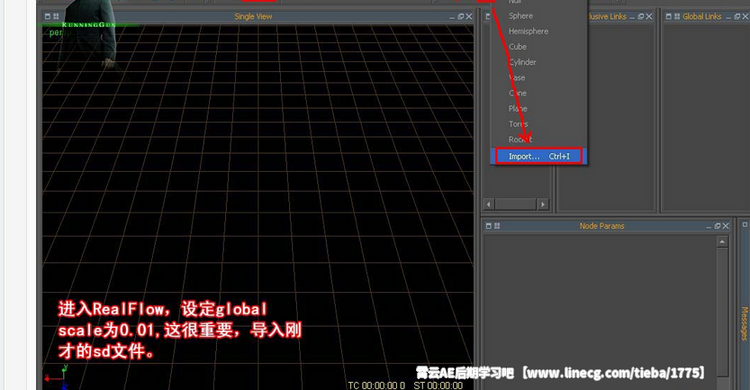Pick the Vase menu entry
This screenshot has height=390, width=750.
[x=517, y=78]
